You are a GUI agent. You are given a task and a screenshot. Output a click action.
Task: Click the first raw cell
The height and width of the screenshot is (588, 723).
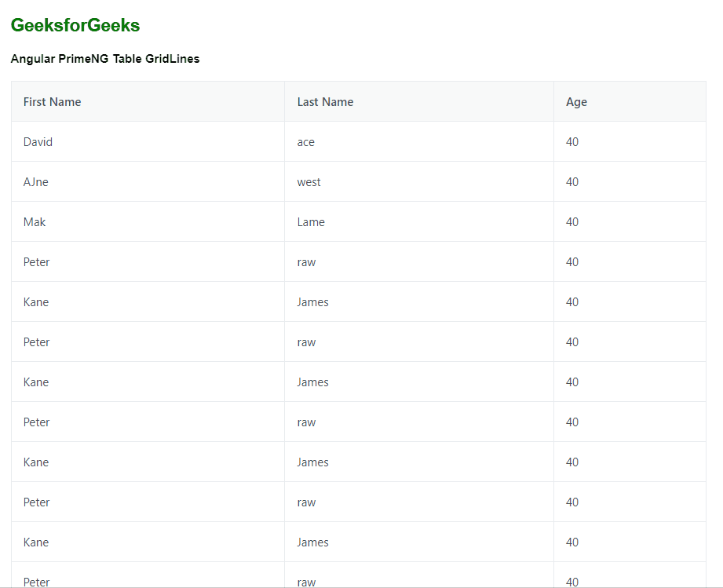(x=306, y=261)
